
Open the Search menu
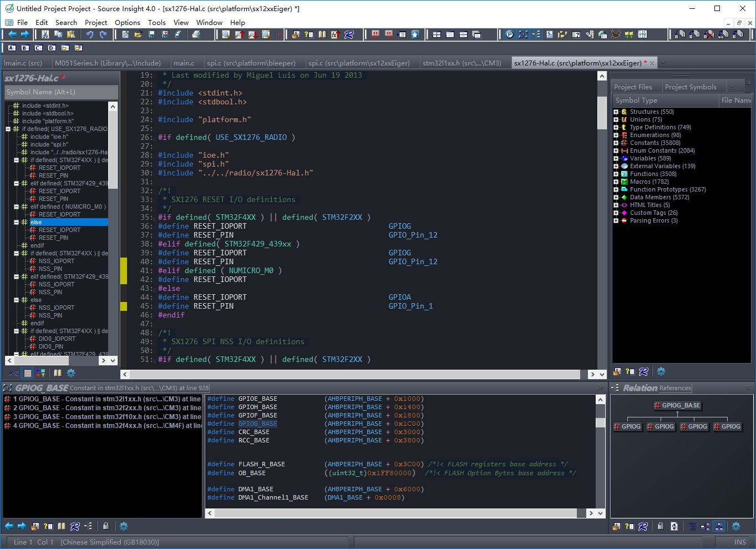pyautogui.click(x=66, y=23)
